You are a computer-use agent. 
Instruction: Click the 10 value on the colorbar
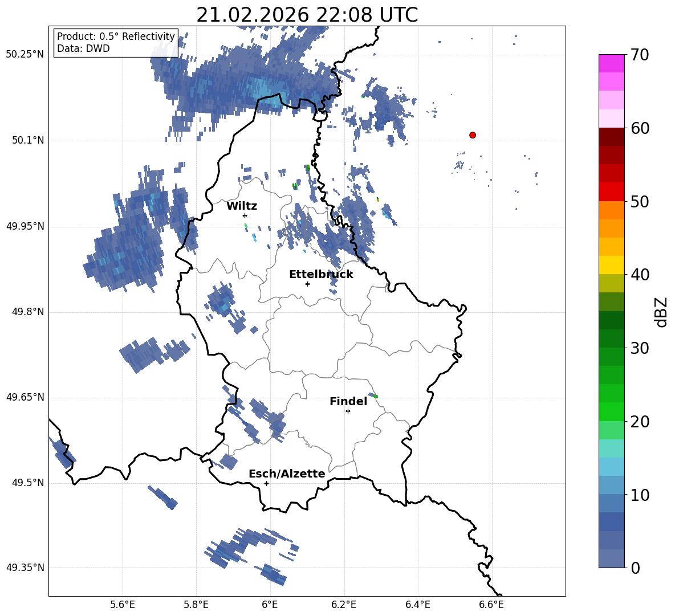[x=639, y=495]
